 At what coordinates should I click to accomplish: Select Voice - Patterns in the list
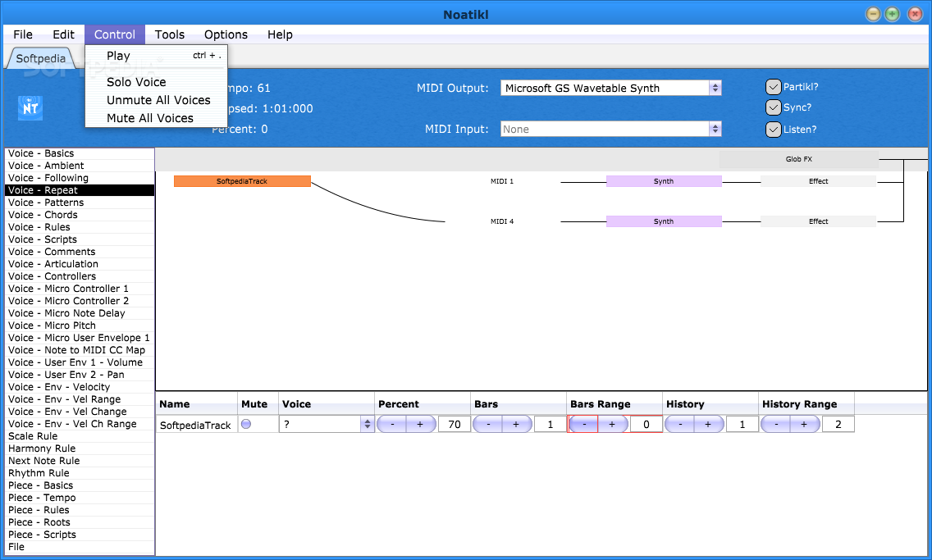tap(80, 203)
